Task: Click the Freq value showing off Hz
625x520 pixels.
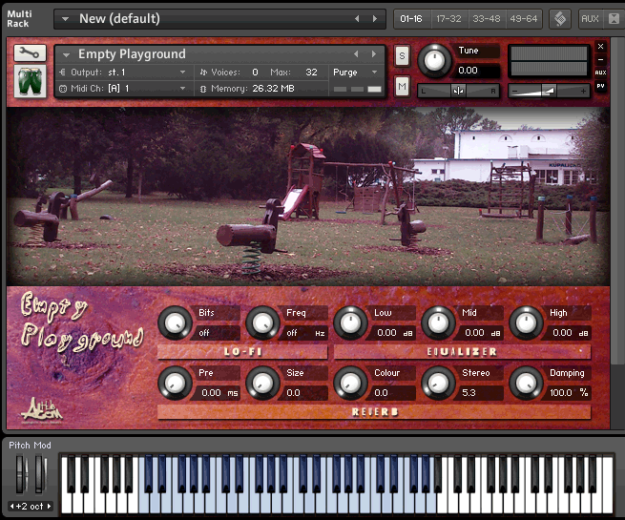Action: pyautogui.click(x=305, y=333)
